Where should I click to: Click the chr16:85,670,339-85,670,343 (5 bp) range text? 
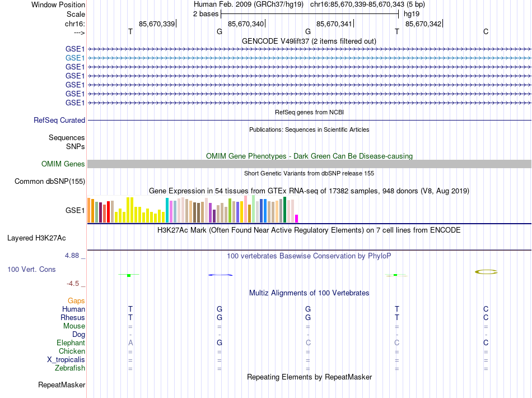coord(367,4)
